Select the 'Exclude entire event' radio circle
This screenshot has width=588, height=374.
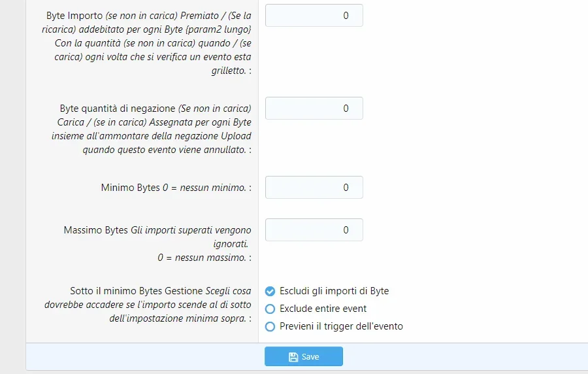[270, 309]
